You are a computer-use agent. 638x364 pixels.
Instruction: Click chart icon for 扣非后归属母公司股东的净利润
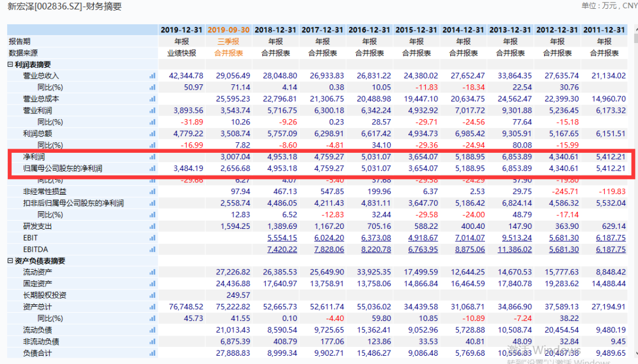[x=152, y=203]
